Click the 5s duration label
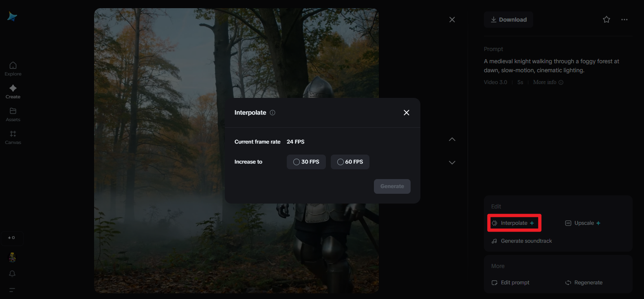The height and width of the screenshot is (299, 644). [x=520, y=82]
